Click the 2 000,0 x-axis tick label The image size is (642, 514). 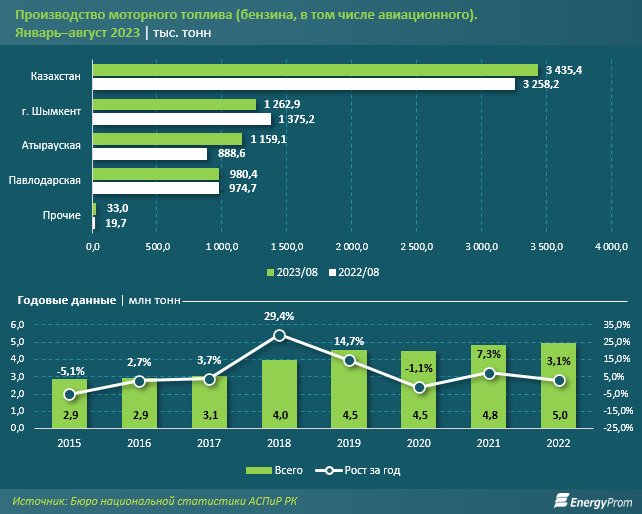click(352, 247)
